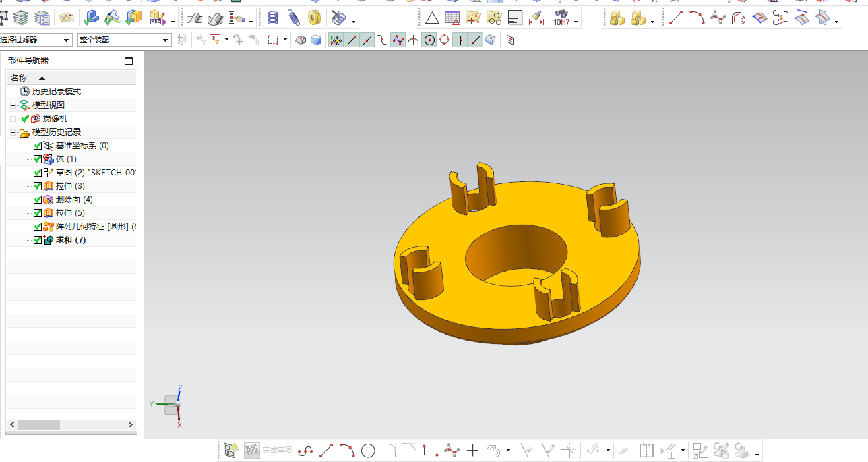Uncheck the 拉伸 (3) feature checkbox
The image size is (868, 462).
[x=38, y=186]
